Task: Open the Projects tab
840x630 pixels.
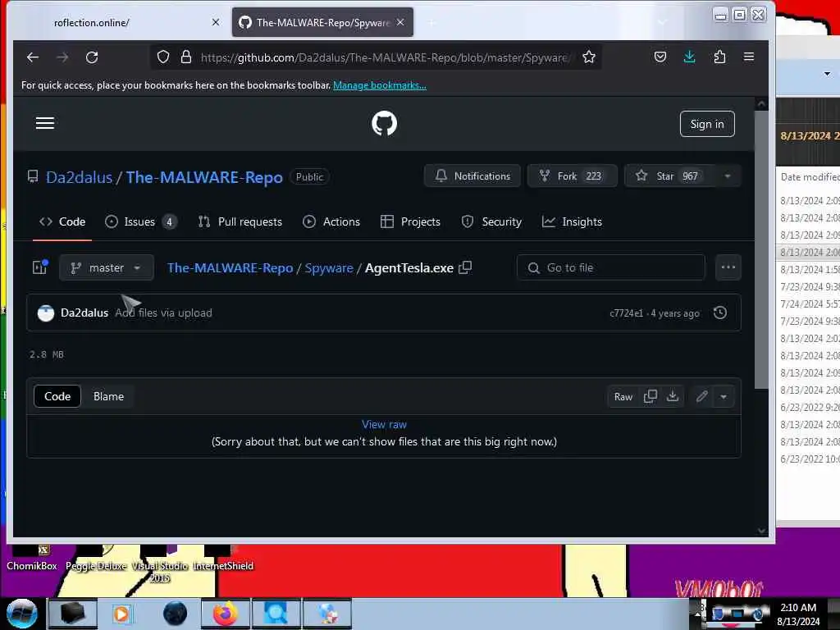Action: tap(410, 221)
